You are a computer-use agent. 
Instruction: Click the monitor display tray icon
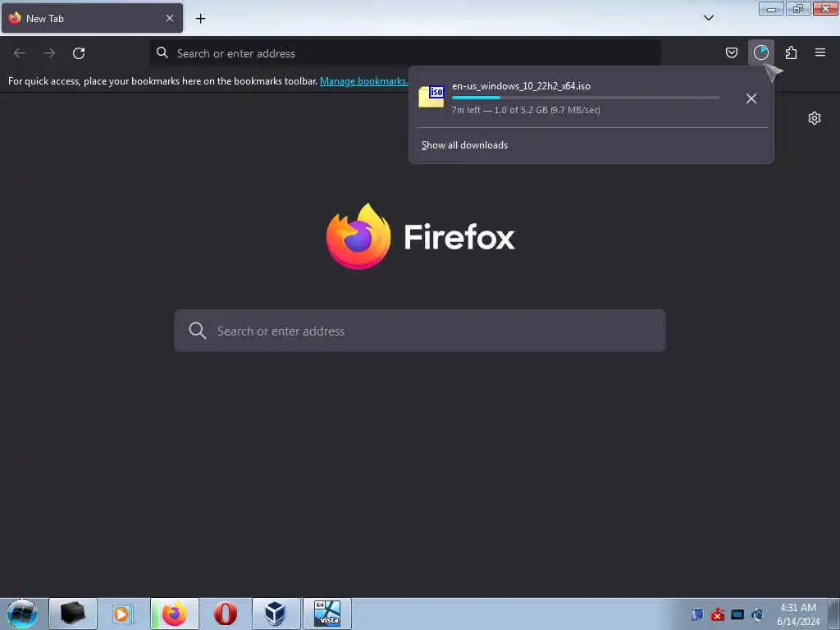[x=737, y=614]
